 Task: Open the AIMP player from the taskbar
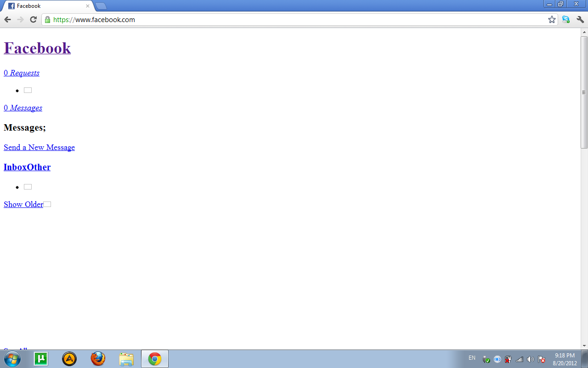pyautogui.click(x=69, y=359)
